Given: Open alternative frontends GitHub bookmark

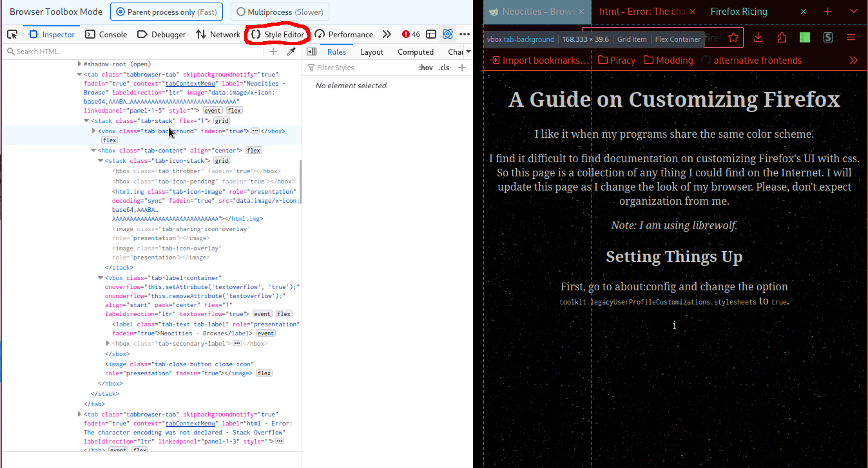Looking at the screenshot, I should [x=751, y=60].
